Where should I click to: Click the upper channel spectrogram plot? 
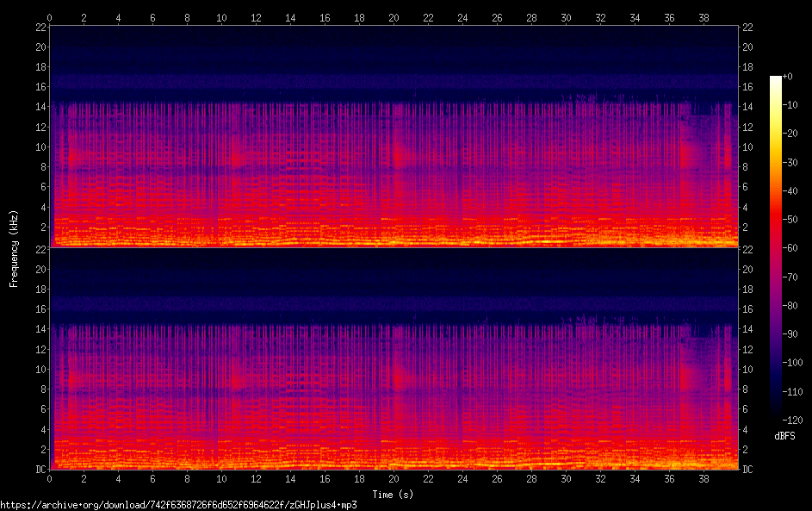tap(394, 136)
